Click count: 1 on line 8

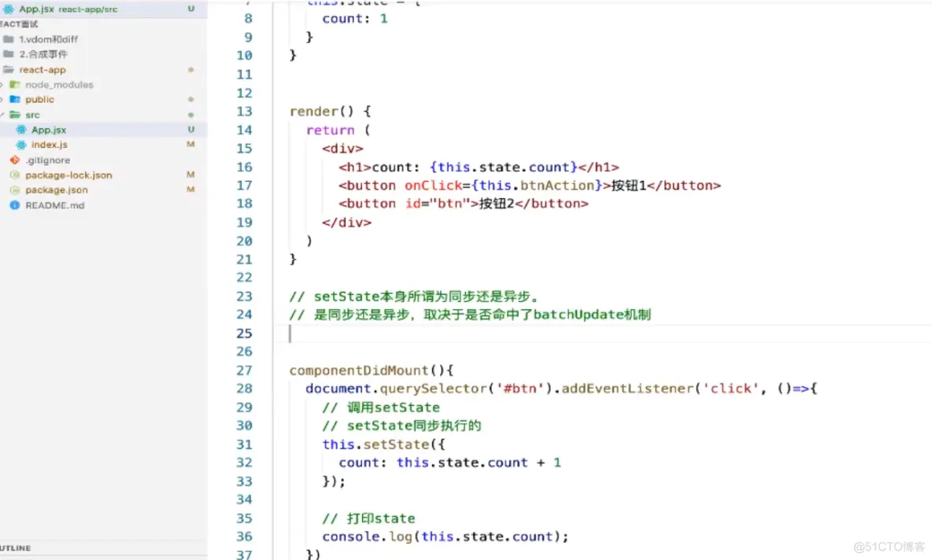pos(355,19)
